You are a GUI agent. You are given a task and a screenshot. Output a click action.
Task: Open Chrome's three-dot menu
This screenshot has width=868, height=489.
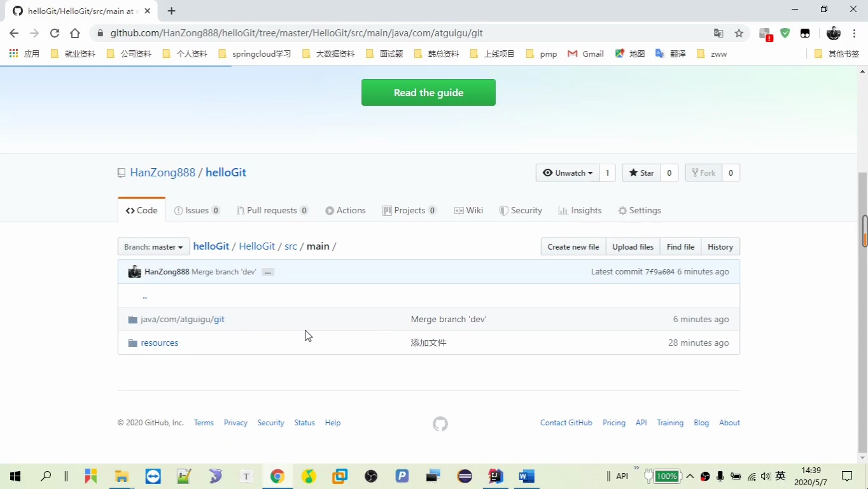click(x=854, y=33)
